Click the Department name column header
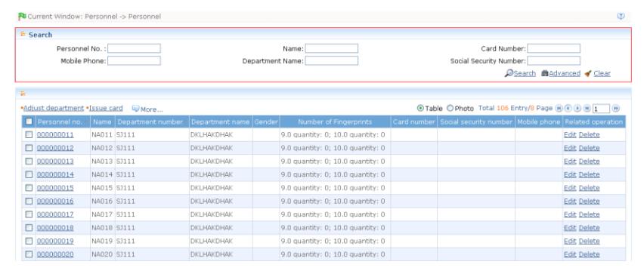 coord(220,122)
